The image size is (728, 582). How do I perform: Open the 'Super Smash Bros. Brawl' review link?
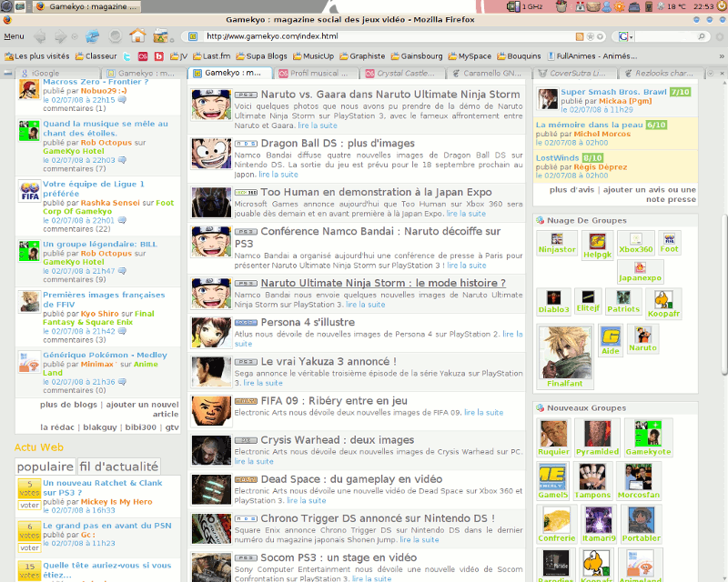pos(613,92)
